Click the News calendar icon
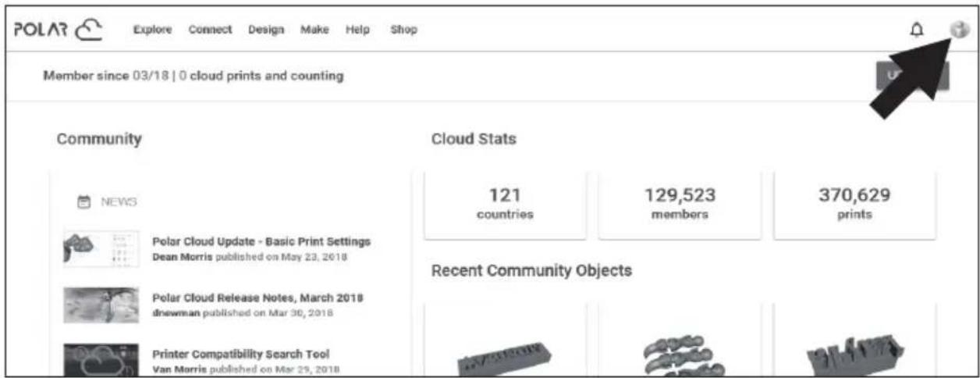Screen dimensions: 980x378 coord(84,201)
